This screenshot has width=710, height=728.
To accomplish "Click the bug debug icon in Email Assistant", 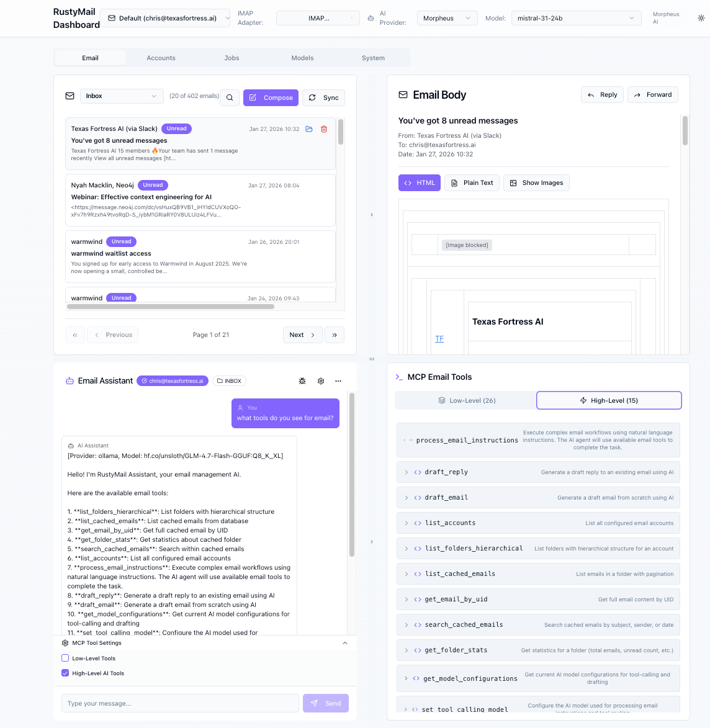I will [302, 380].
